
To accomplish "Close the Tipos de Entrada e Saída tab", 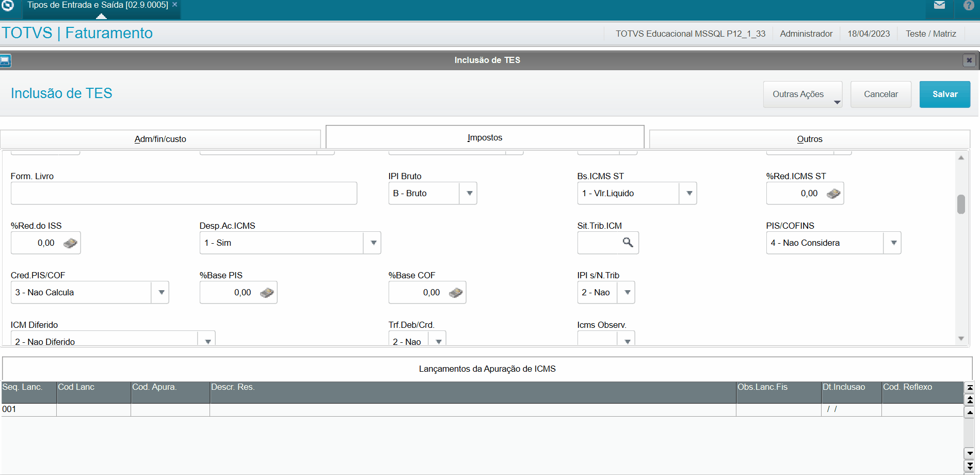I will 174,5.
